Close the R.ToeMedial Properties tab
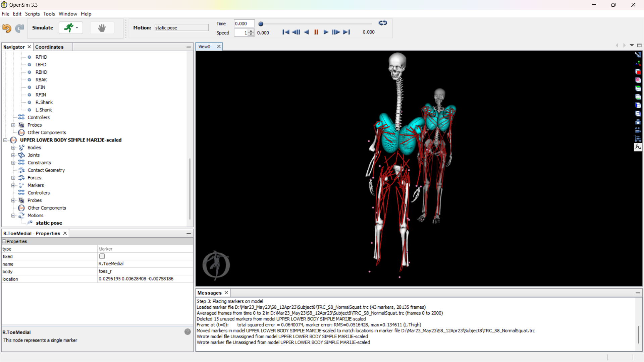This screenshot has height=362, width=644. pos(65,233)
